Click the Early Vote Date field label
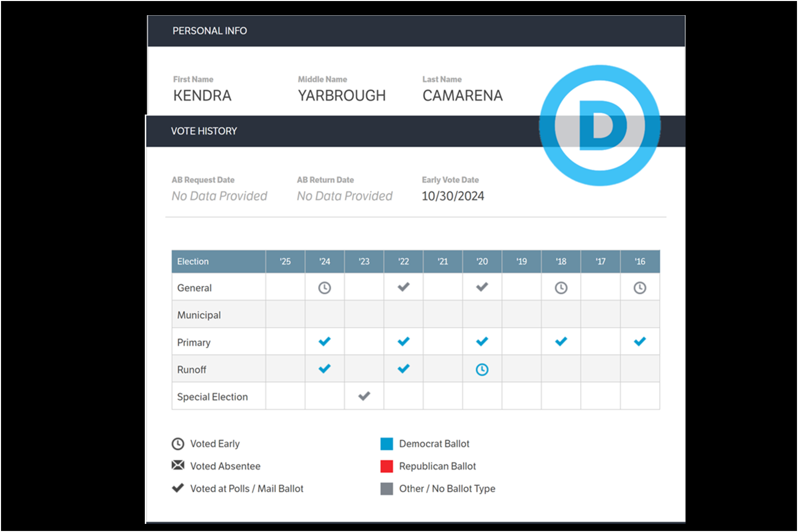 [451, 180]
